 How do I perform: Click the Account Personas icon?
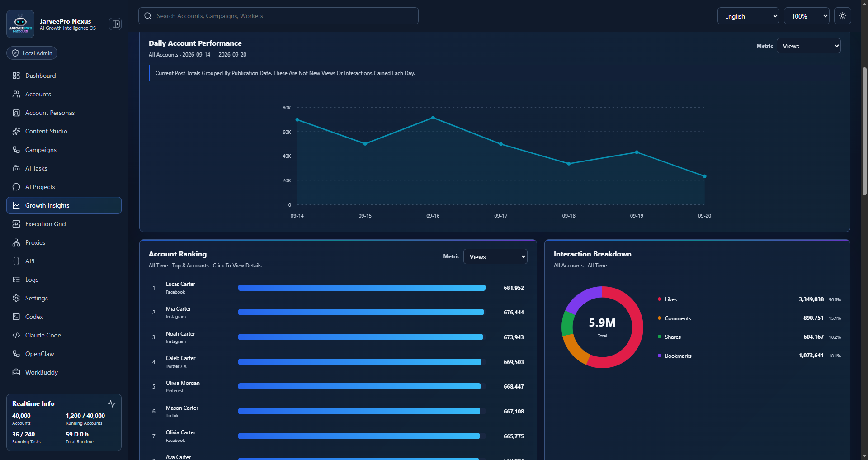(x=16, y=113)
